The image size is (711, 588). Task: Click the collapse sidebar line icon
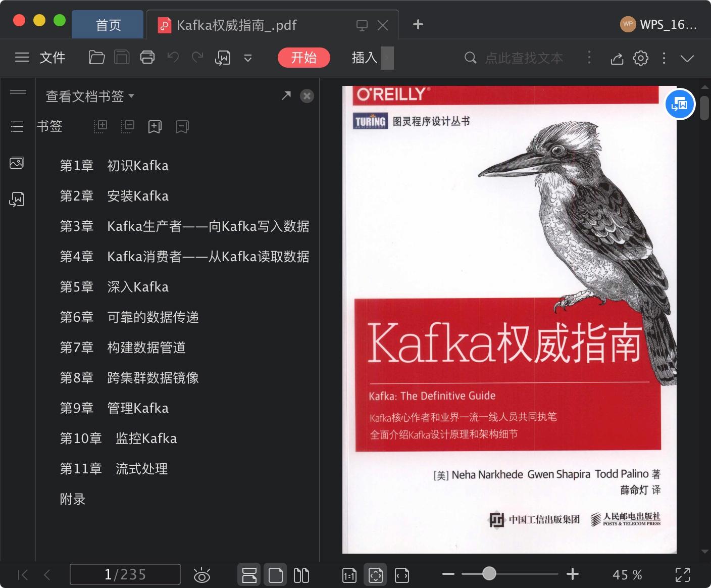point(18,91)
